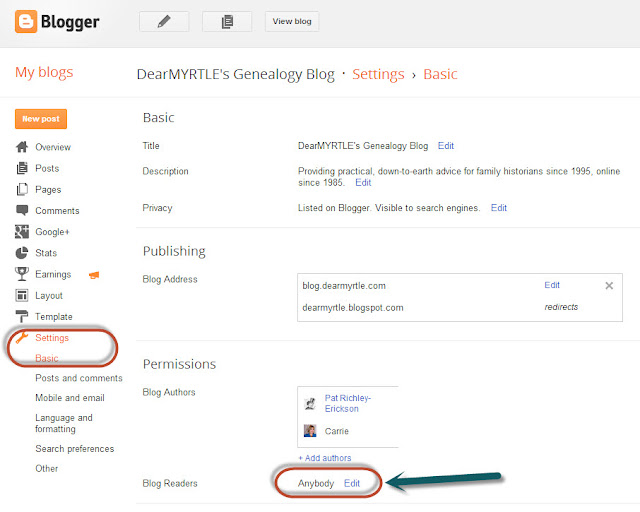Click the dearmyrtle.blogspot.com address text
640x512 pixels.
coord(353,308)
